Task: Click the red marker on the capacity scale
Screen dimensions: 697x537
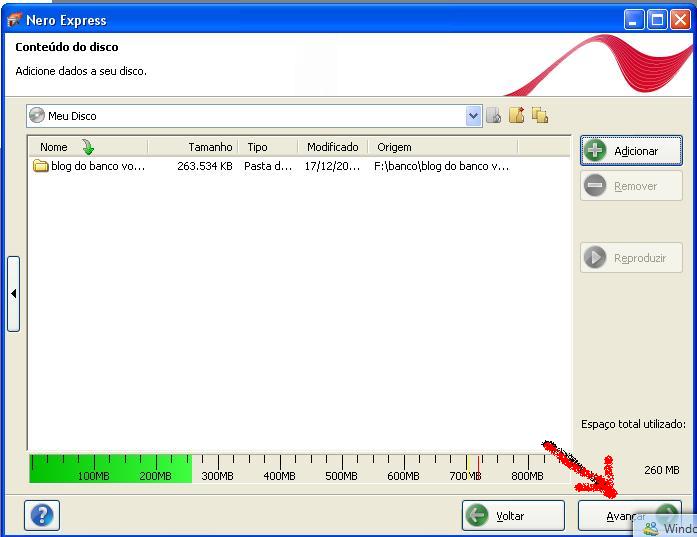Action: [478, 468]
